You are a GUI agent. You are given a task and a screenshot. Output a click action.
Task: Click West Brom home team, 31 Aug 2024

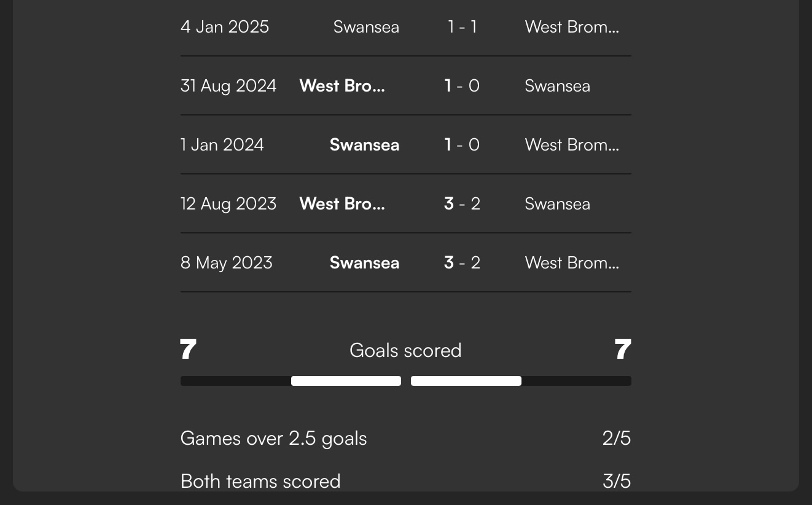(342, 86)
